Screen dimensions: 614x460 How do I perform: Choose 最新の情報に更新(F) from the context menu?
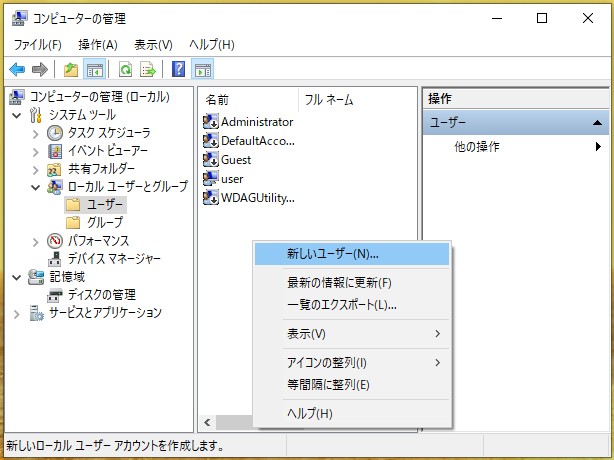pos(352,283)
